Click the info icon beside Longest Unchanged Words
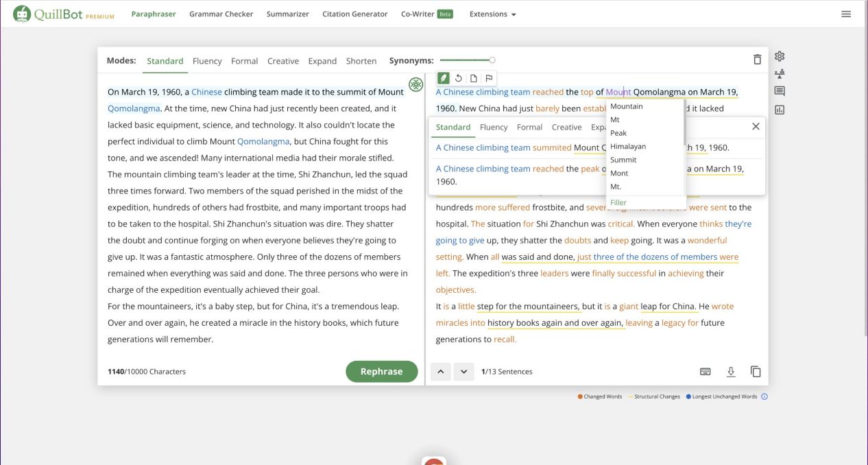Image resolution: width=868 pixels, height=465 pixels. tap(764, 396)
